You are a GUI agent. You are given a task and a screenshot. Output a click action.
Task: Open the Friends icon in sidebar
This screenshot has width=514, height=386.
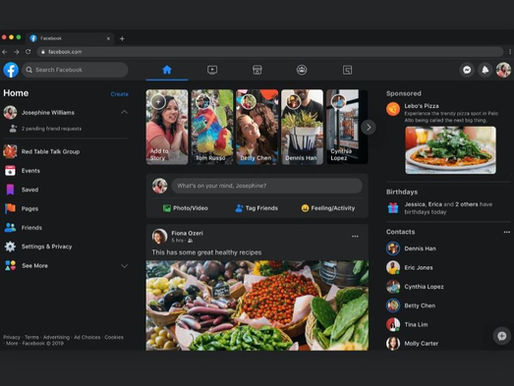click(10, 228)
